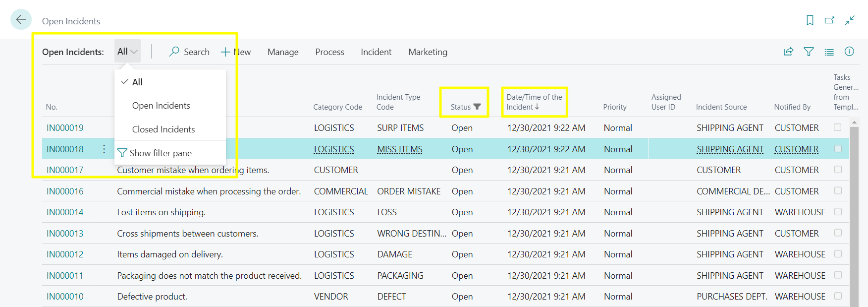The image size is (868, 307).
Task: Open the Marketing menu
Action: 428,52
